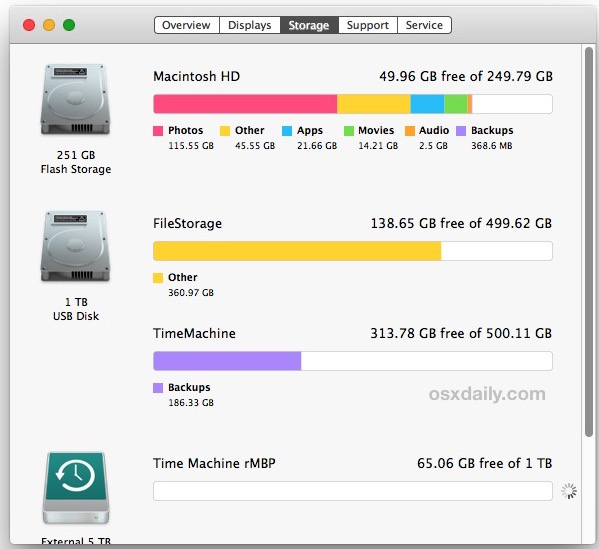Click the yellow used portion of FileStorage bar
This screenshot has width=599, height=549.
tap(297, 251)
